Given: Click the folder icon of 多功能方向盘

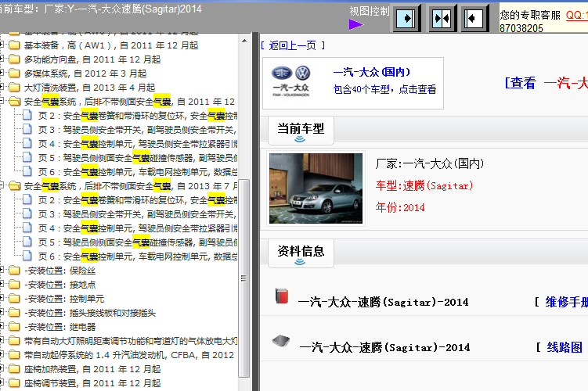Looking at the screenshot, I should (14, 59).
